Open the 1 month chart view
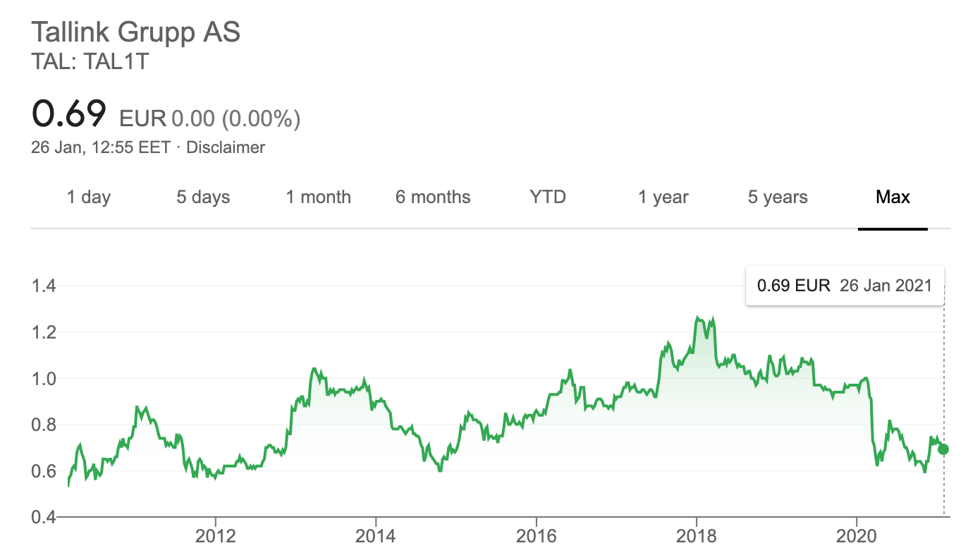 [x=318, y=197]
